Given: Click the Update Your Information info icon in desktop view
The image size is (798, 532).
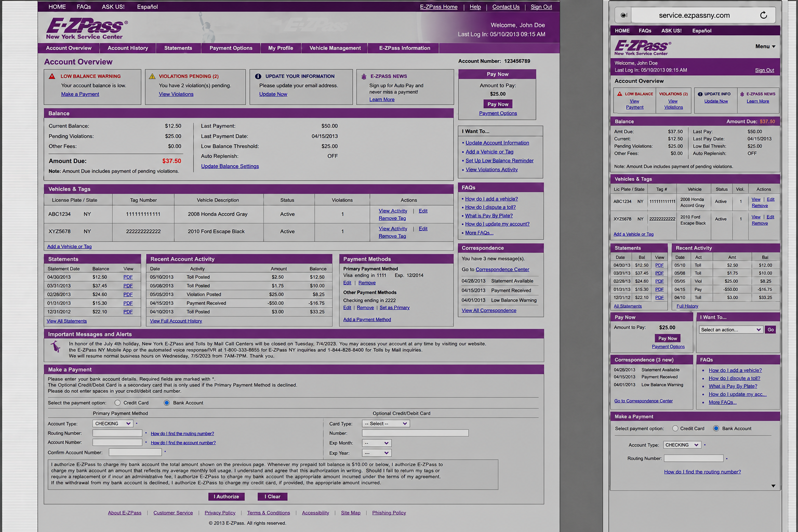Looking at the screenshot, I should (x=258, y=76).
